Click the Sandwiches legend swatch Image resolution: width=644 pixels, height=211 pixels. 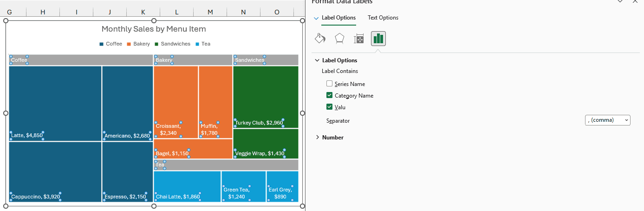[156, 44]
